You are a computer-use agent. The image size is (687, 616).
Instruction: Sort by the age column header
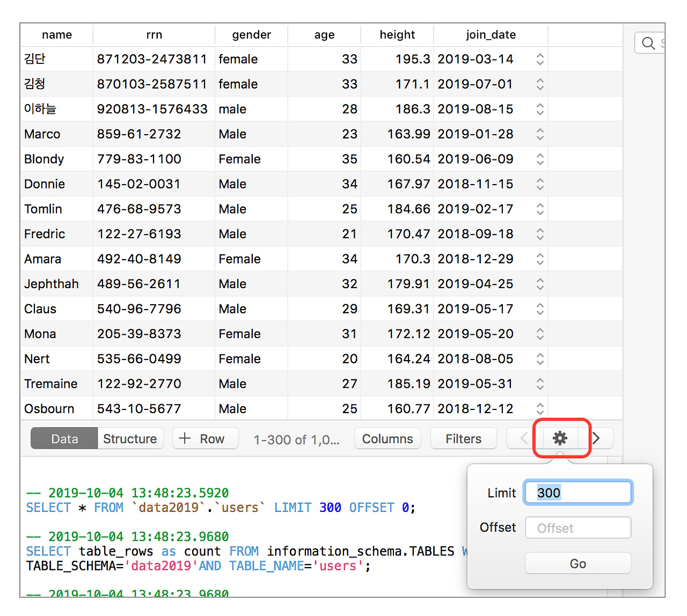[324, 35]
